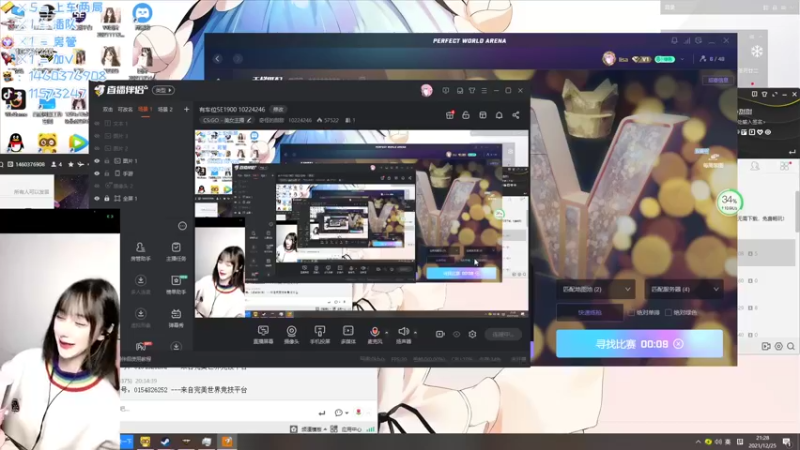
Task: Switch to the 场景 1 scene tab
Action: [145, 109]
